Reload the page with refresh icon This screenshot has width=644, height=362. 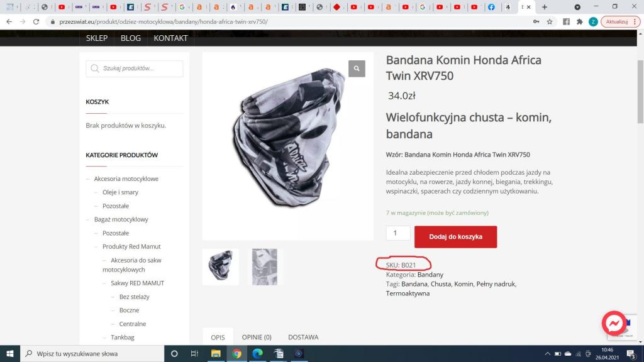pyautogui.click(x=36, y=22)
